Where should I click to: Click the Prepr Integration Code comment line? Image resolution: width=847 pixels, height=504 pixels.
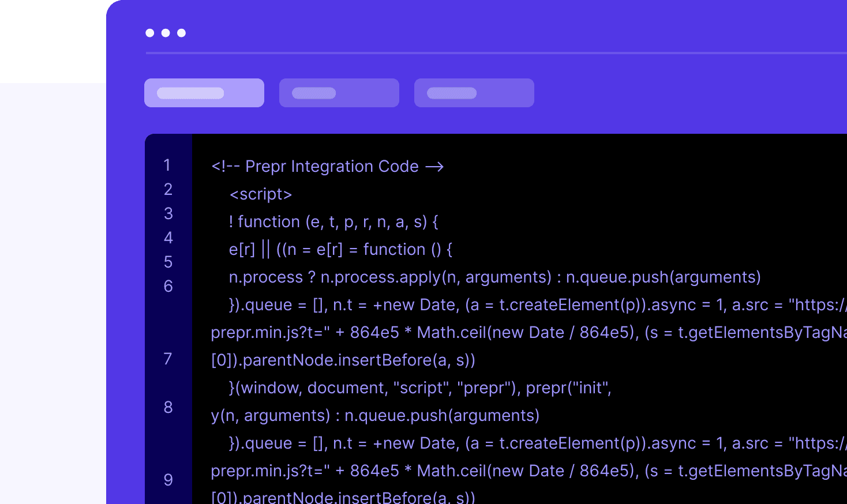click(x=327, y=167)
